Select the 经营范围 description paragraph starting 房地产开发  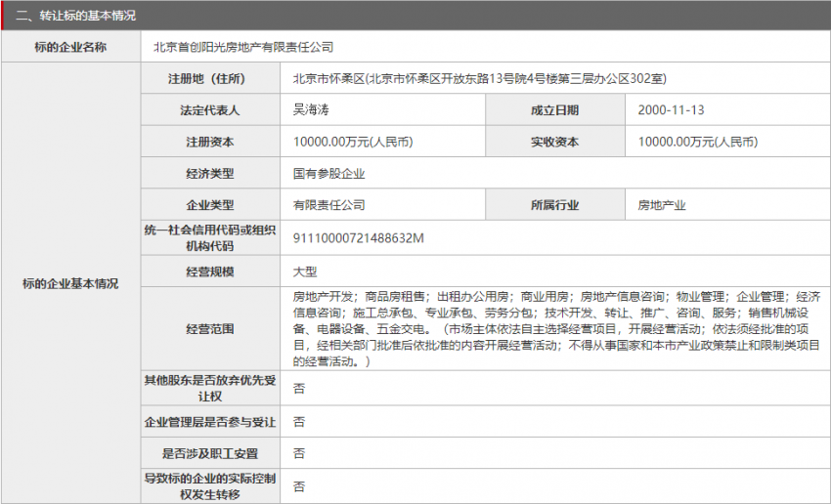556,329
